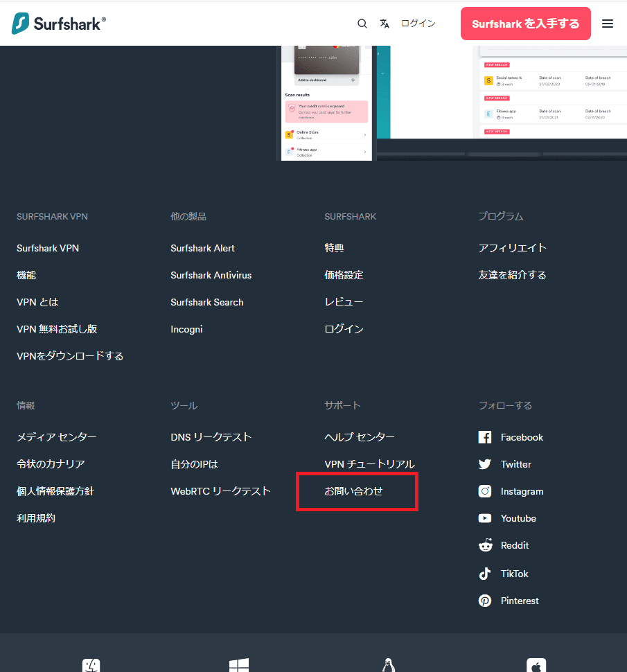Image resolution: width=627 pixels, height=672 pixels.
Task: Open the お問い合わせ link
Action: pos(353,491)
